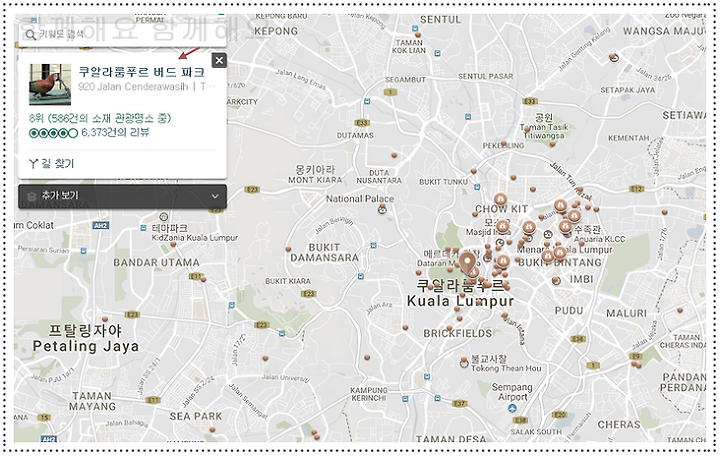Click the CHERAS area label

619,425
